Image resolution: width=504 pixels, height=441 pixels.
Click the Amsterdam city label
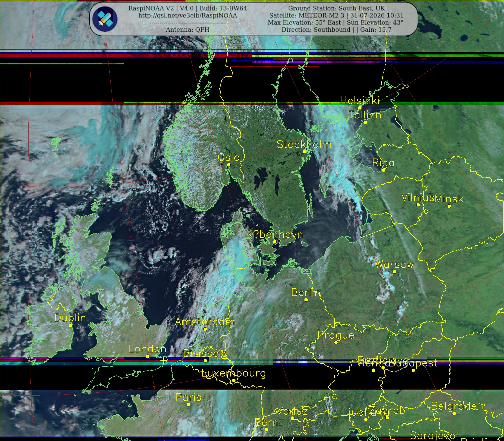point(205,322)
